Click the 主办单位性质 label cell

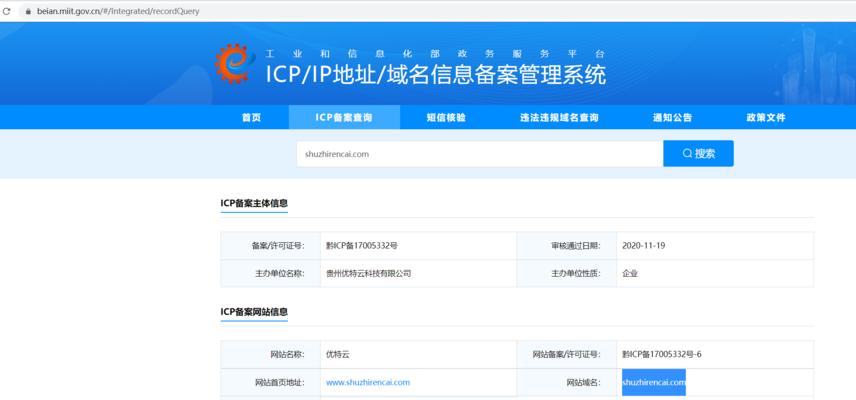tap(567, 273)
